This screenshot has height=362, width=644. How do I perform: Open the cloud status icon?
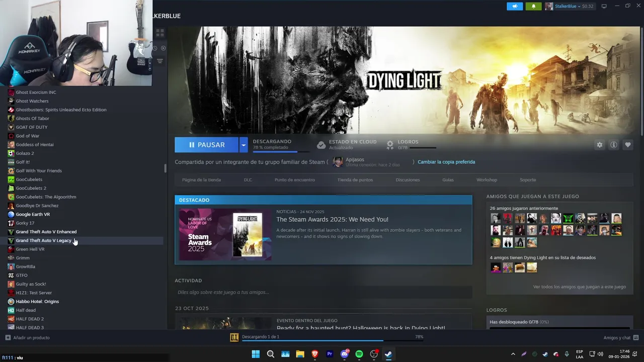321,145
